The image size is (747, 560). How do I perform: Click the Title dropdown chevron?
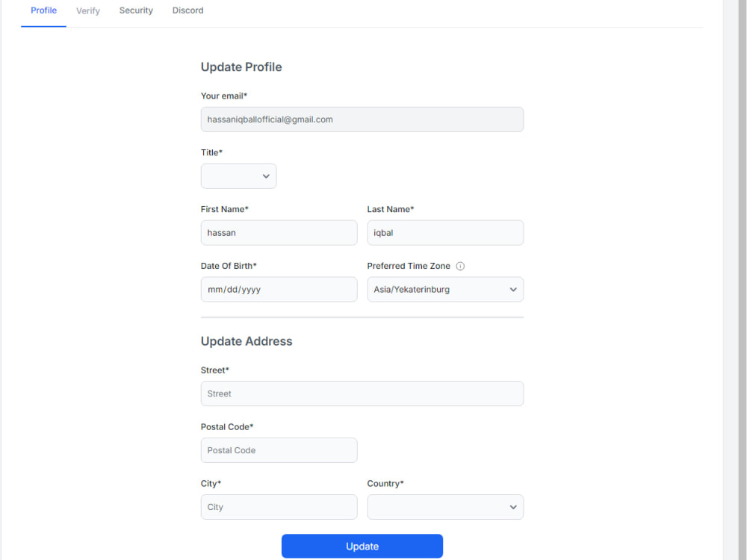(x=267, y=175)
